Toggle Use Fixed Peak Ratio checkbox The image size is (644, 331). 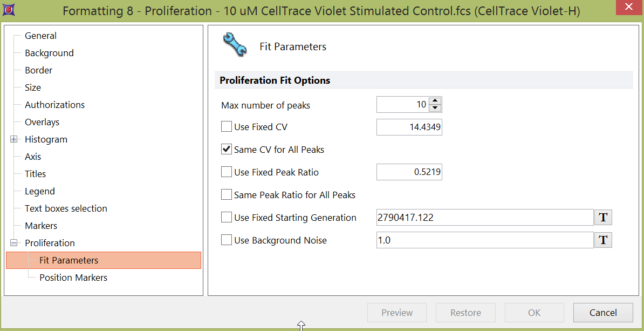click(227, 172)
